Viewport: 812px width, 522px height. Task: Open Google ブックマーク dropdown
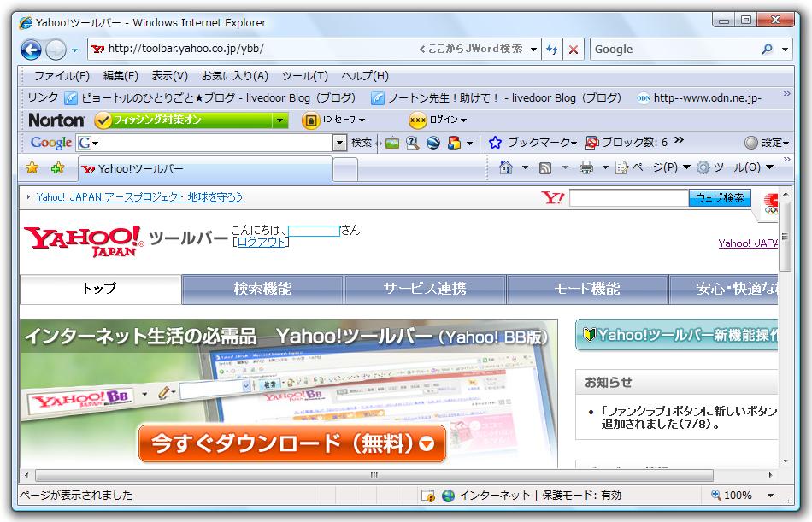point(533,143)
